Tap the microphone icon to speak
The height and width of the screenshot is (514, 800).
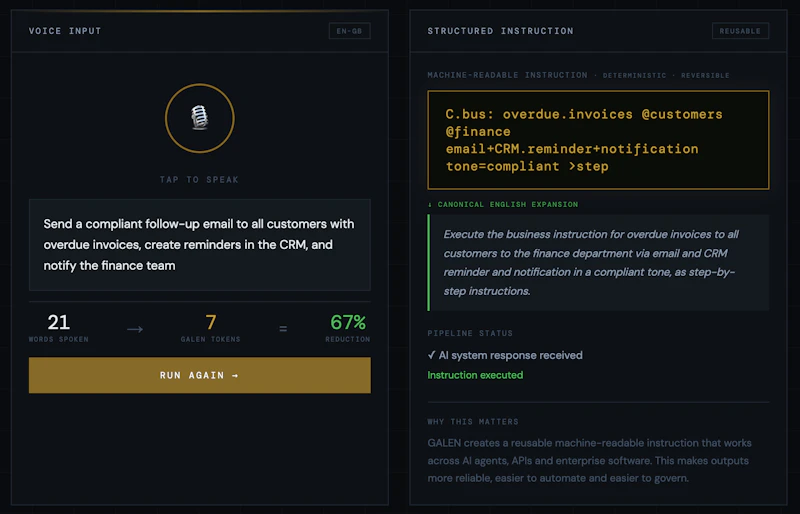pos(199,118)
